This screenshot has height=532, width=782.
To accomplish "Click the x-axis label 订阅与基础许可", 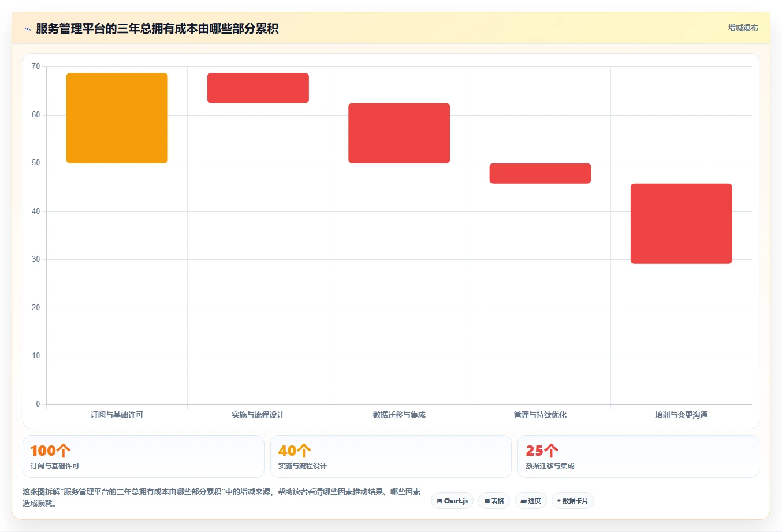I will click(117, 415).
